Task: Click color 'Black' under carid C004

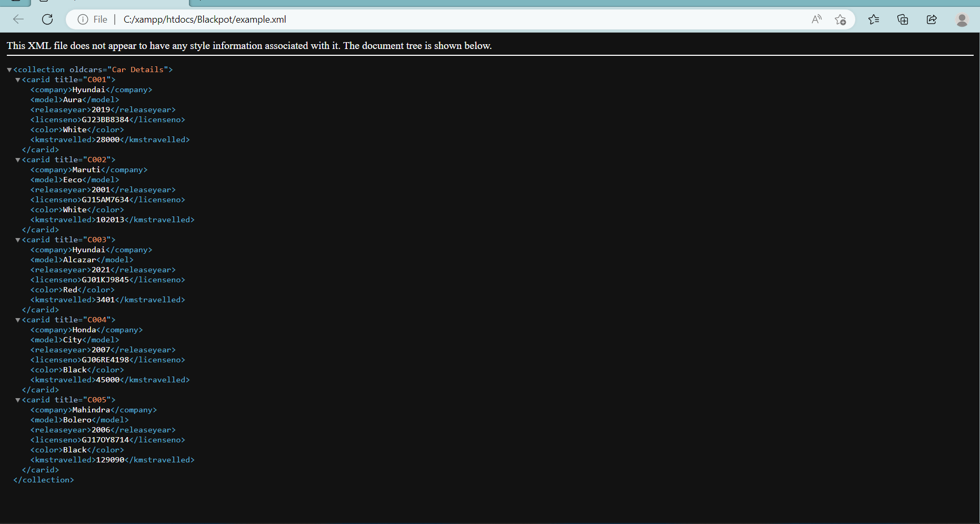Action: pos(75,370)
